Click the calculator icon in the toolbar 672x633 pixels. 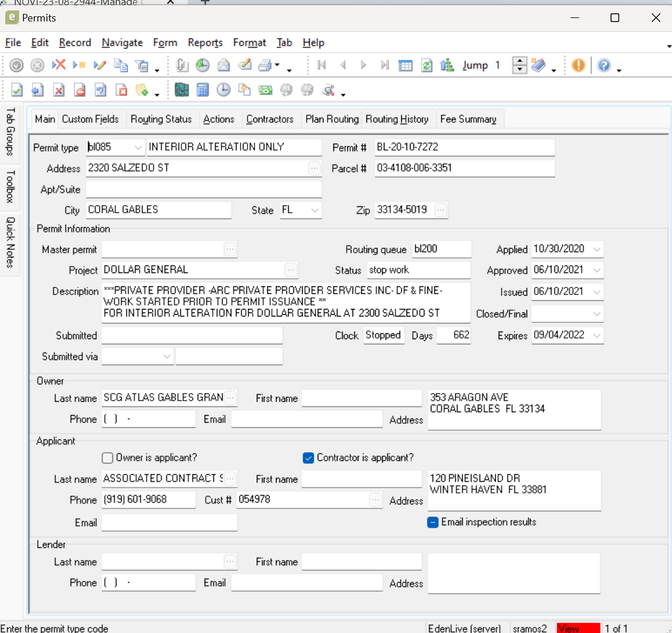[202, 90]
